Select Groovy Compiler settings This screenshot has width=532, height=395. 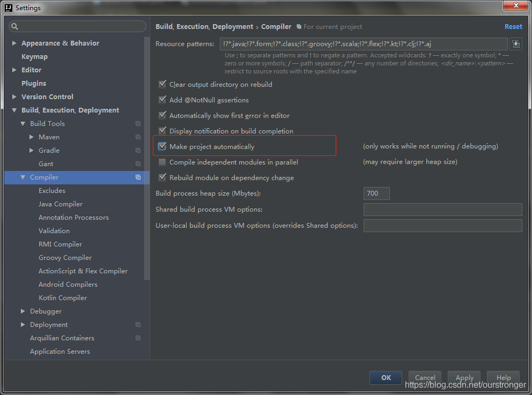click(x=65, y=258)
